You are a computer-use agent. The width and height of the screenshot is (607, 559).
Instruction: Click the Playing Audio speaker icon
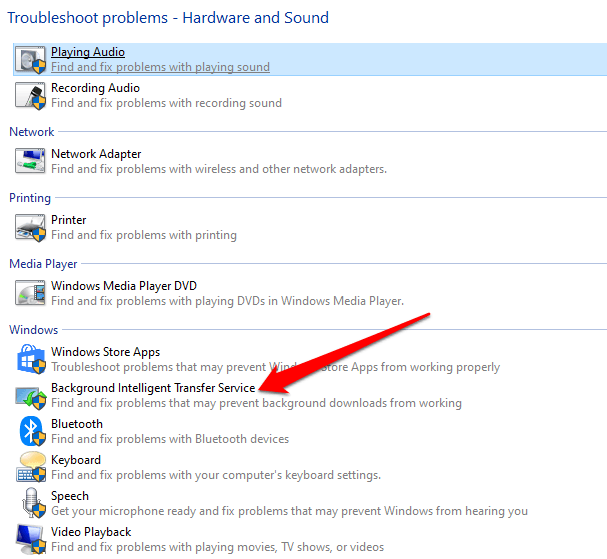tap(31, 60)
